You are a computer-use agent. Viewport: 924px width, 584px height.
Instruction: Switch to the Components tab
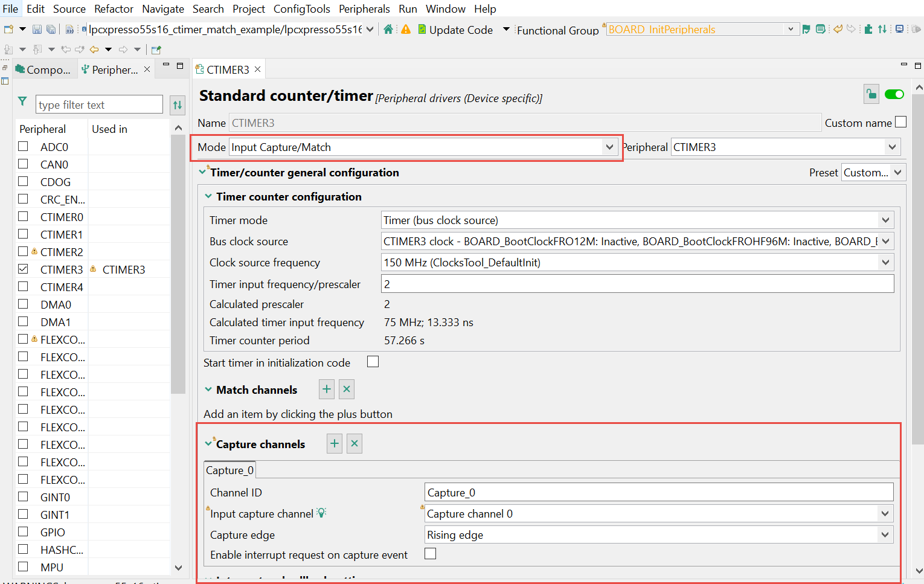click(43, 70)
